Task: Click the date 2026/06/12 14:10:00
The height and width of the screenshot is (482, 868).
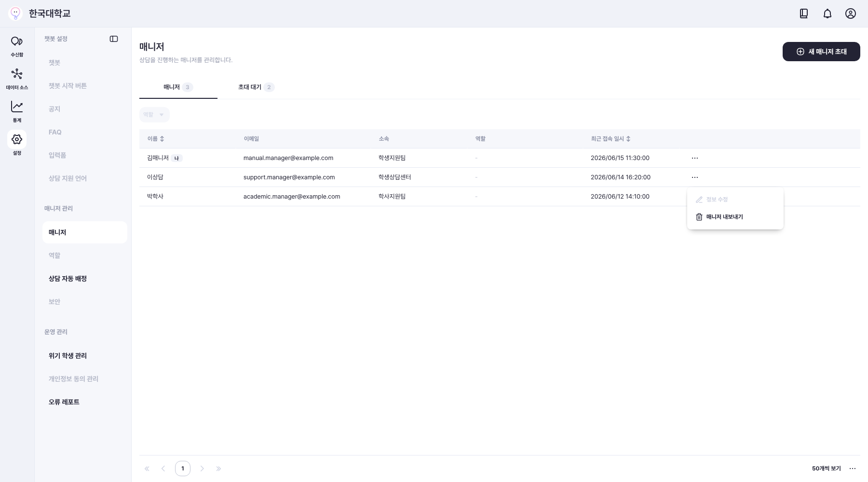Action: coord(620,197)
